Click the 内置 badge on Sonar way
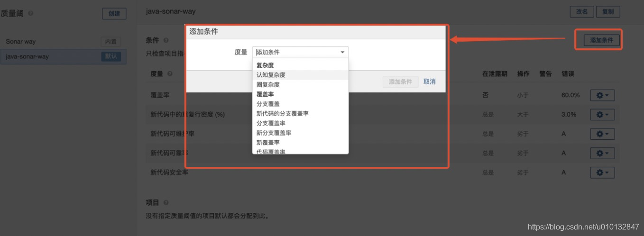Viewport: 644px width, 236px height. click(111, 42)
